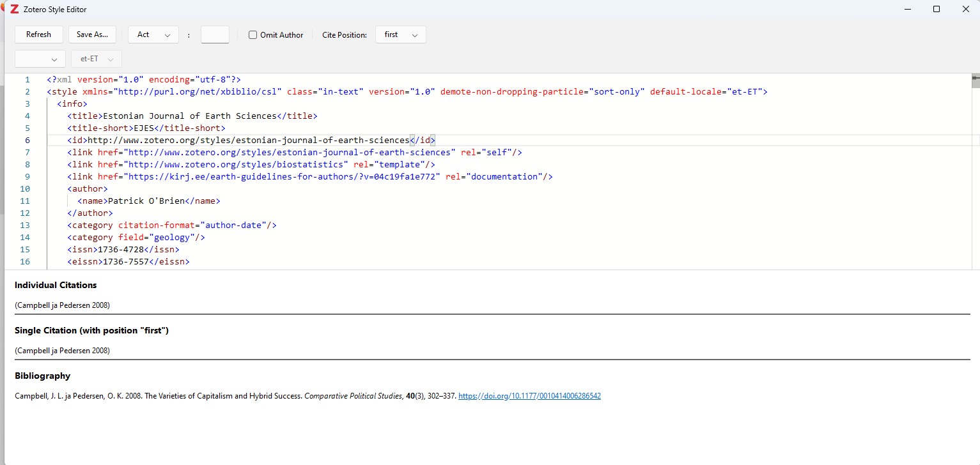Maximize the Zotero Style Editor window
The image size is (980, 465).
[x=937, y=9]
